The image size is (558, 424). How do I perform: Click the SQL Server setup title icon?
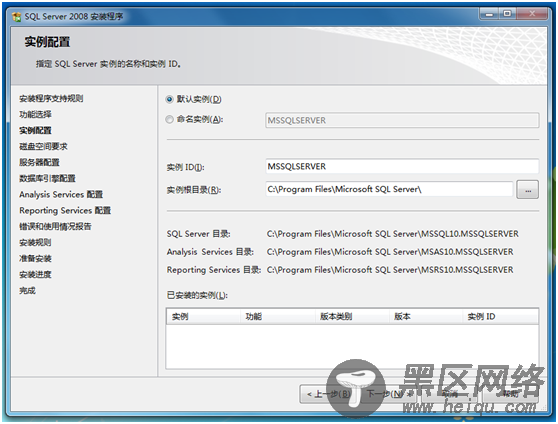16,16
